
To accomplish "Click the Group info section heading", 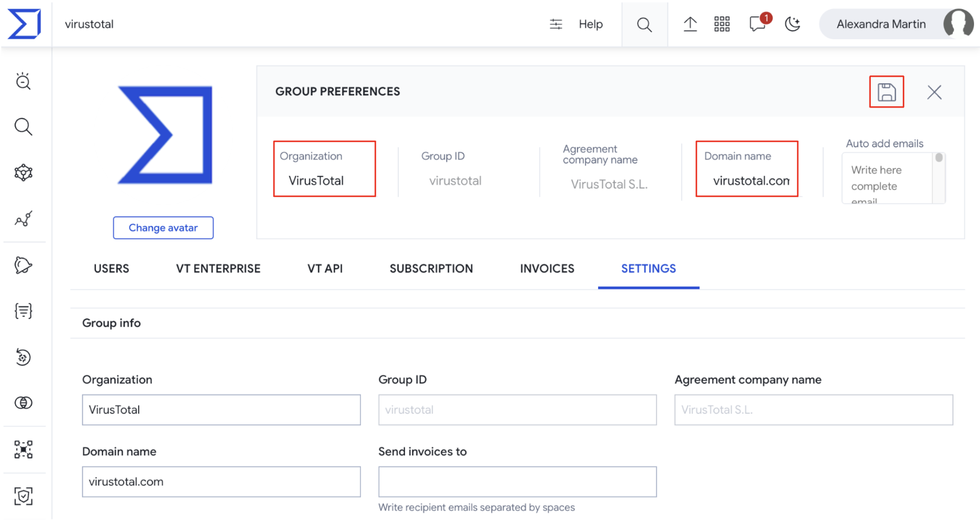I will [x=112, y=323].
